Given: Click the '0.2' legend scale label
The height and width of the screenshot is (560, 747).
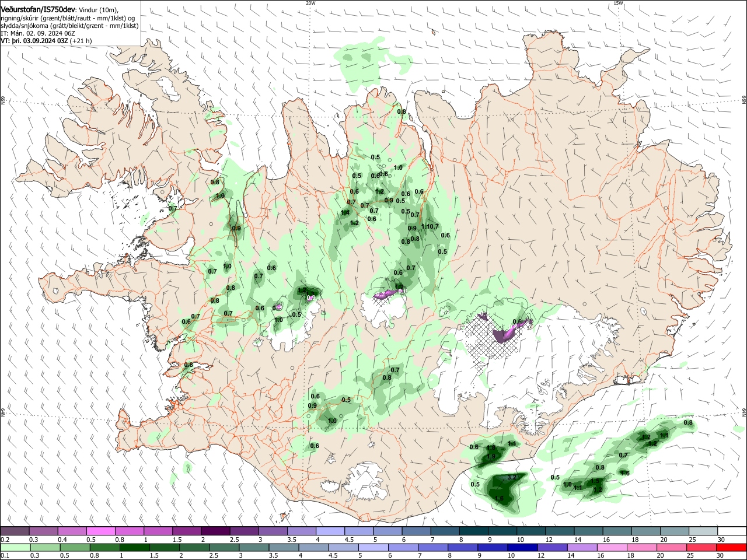Looking at the screenshot, I should click(x=4, y=540).
